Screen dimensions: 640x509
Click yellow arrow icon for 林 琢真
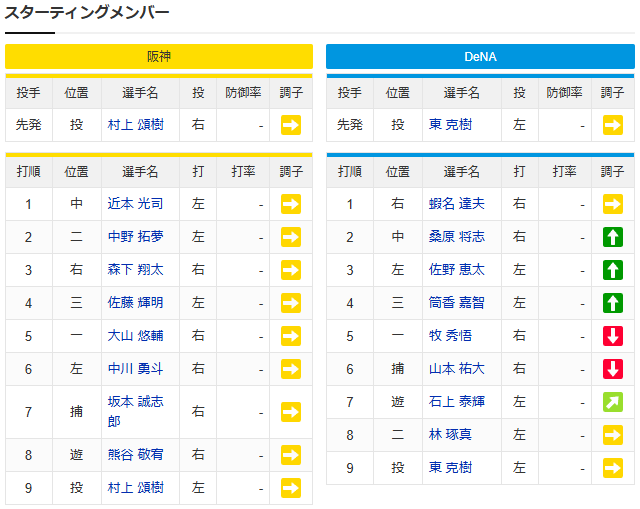pos(613,435)
